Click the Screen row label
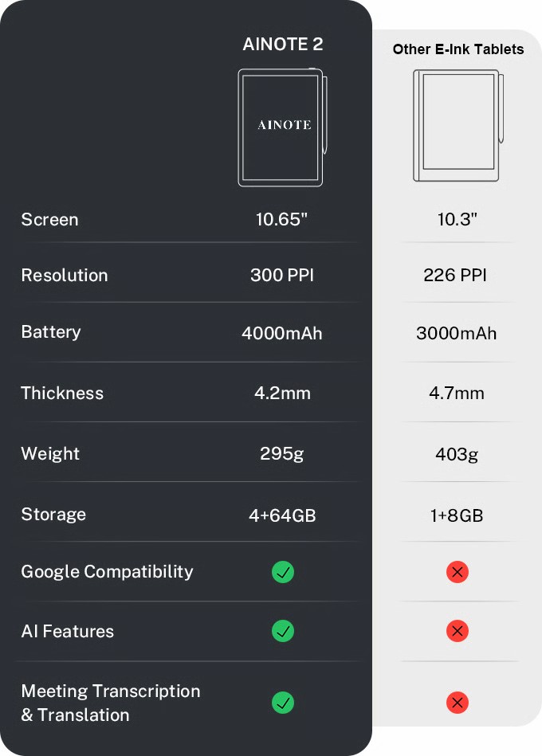This screenshot has height=756, width=542. [49, 220]
